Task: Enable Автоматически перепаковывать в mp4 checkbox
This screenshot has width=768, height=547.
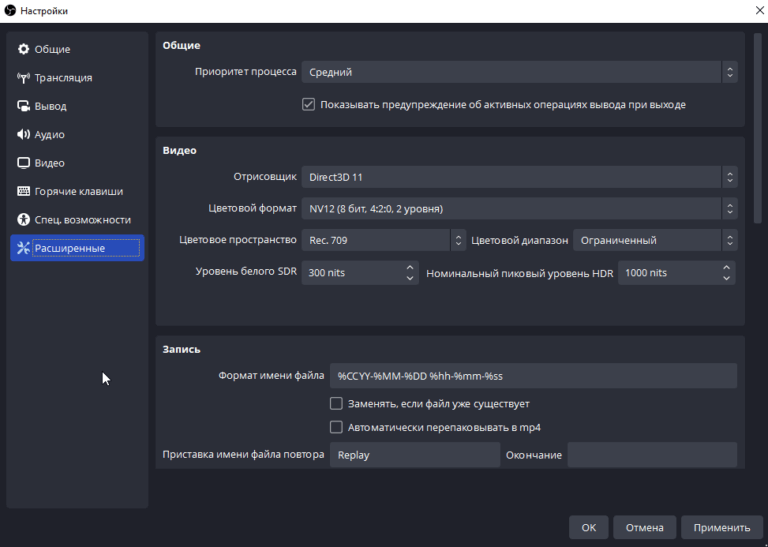Action: (x=337, y=427)
